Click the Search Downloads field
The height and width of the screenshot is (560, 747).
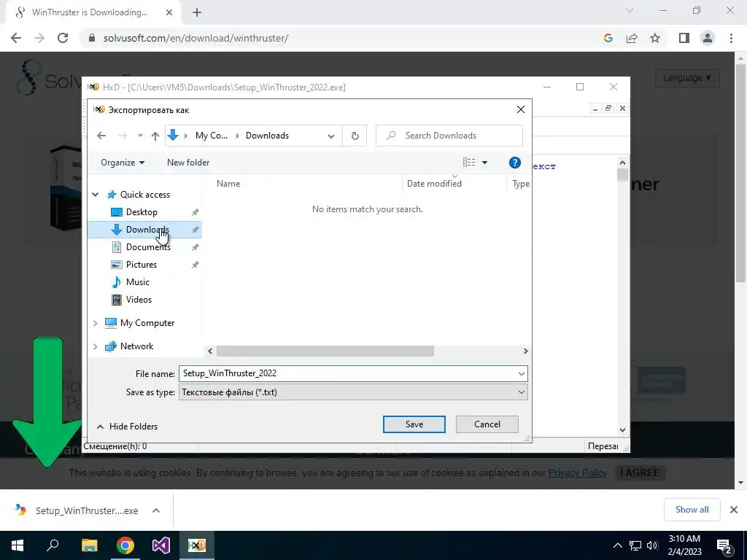449,136
